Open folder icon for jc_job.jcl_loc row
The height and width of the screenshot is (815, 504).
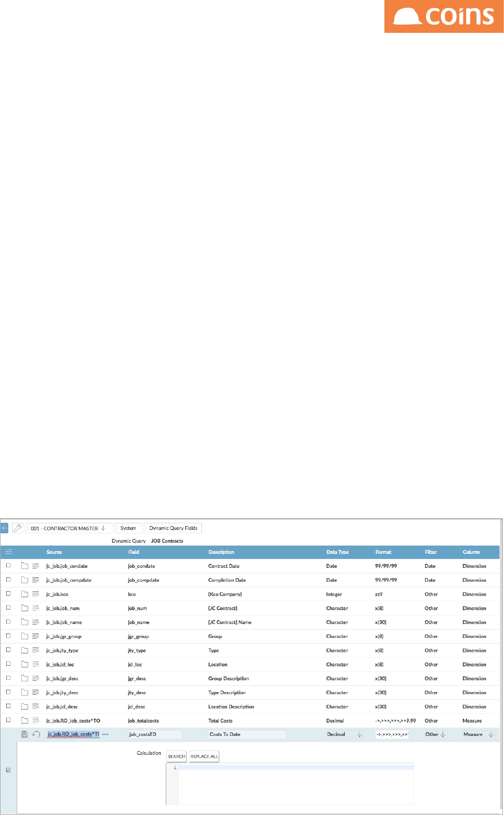[x=24, y=665]
